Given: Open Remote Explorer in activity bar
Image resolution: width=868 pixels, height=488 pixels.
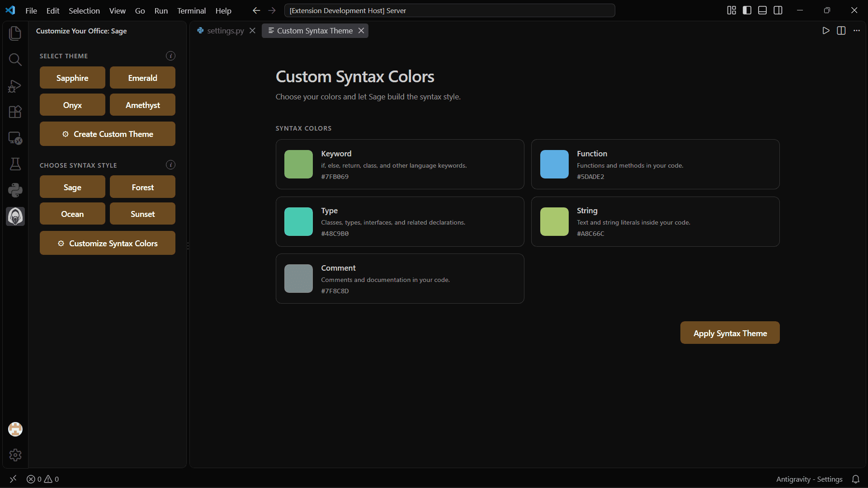Looking at the screenshot, I should pyautogui.click(x=15, y=138).
